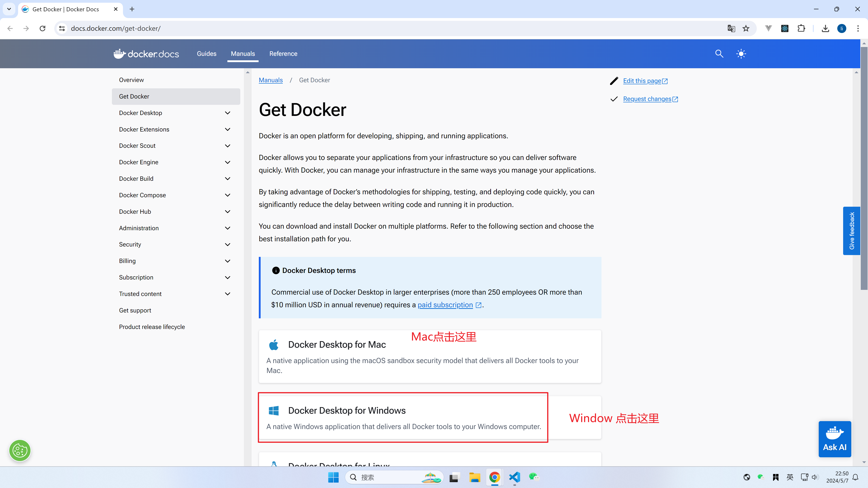The height and width of the screenshot is (488, 868).
Task: Expand Security sidebar section
Action: point(228,245)
